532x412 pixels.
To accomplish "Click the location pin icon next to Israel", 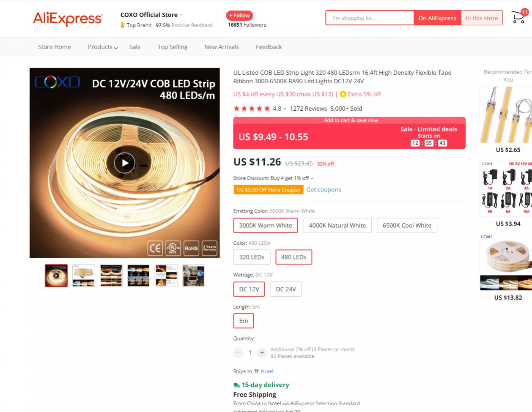I will pyautogui.click(x=256, y=371).
